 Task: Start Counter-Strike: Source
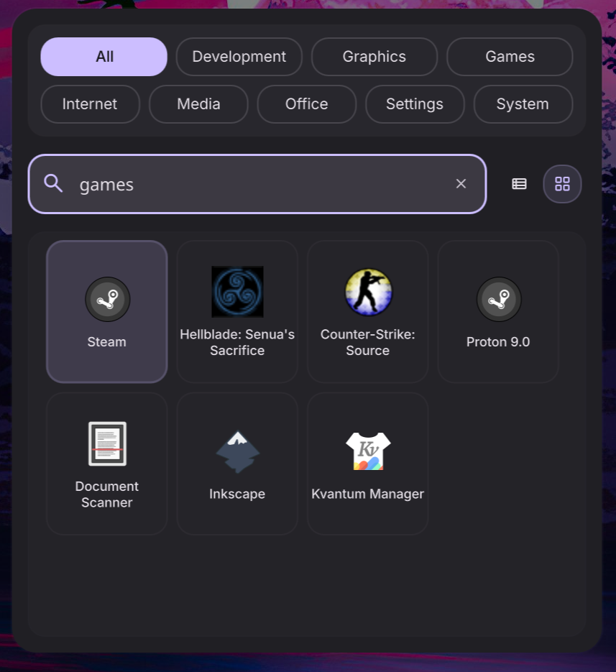pos(367,311)
